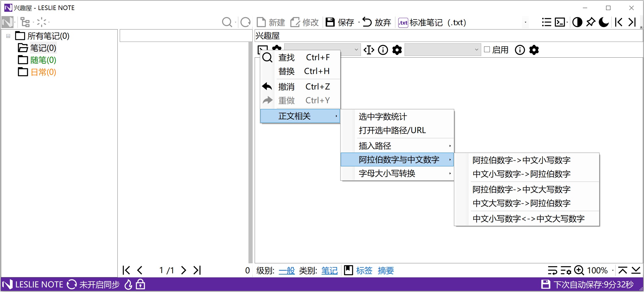Click the zoom-in magnifier icon
Screen dimensions: 644x292
(x=579, y=270)
